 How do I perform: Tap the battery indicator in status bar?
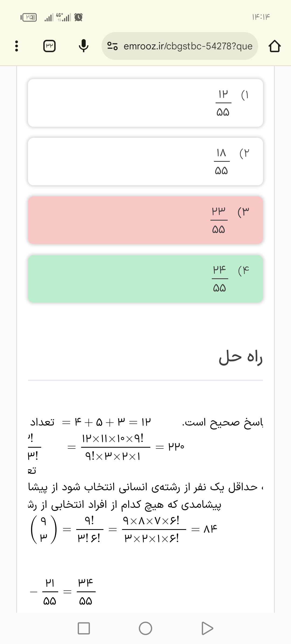(x=29, y=18)
